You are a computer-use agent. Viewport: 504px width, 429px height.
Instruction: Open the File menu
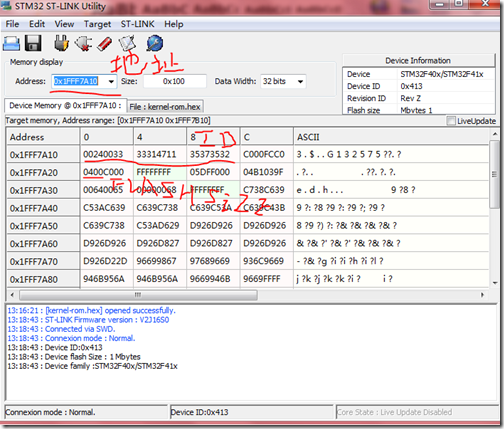(12, 24)
